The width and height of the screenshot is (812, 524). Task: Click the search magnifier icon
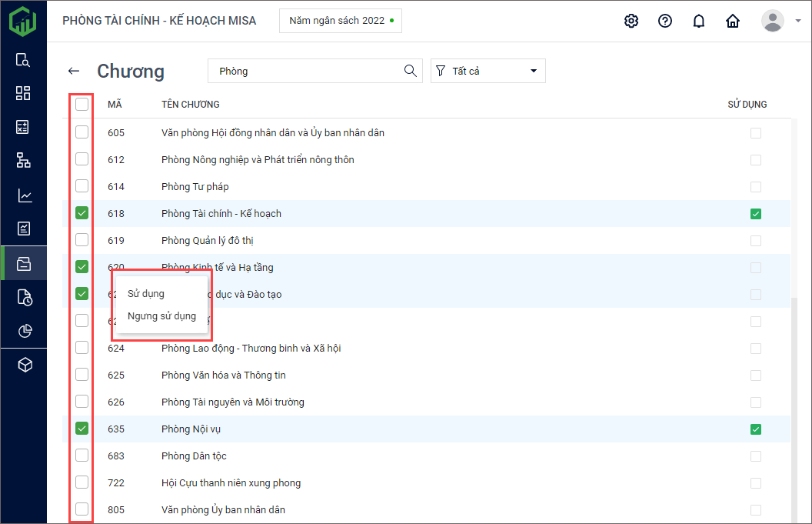[411, 71]
